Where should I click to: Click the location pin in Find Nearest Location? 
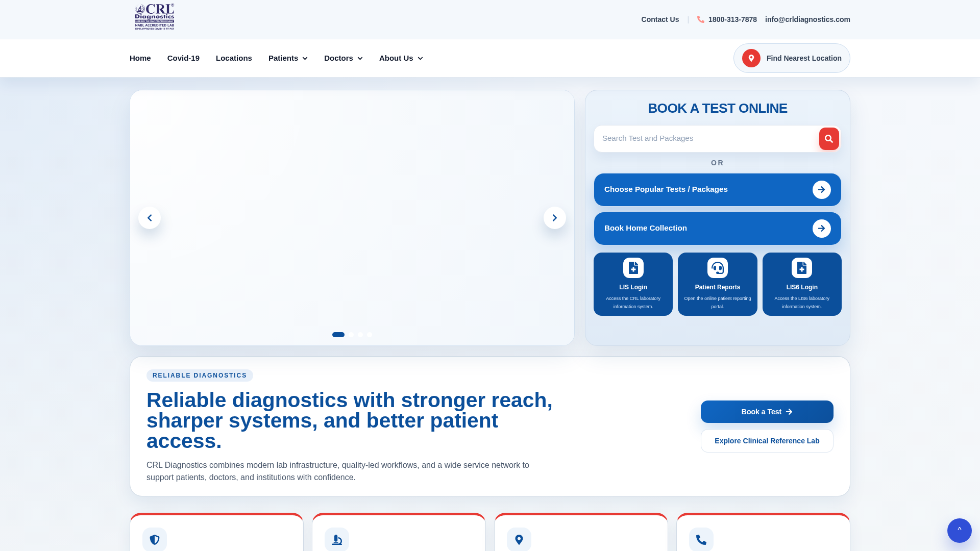751,58
